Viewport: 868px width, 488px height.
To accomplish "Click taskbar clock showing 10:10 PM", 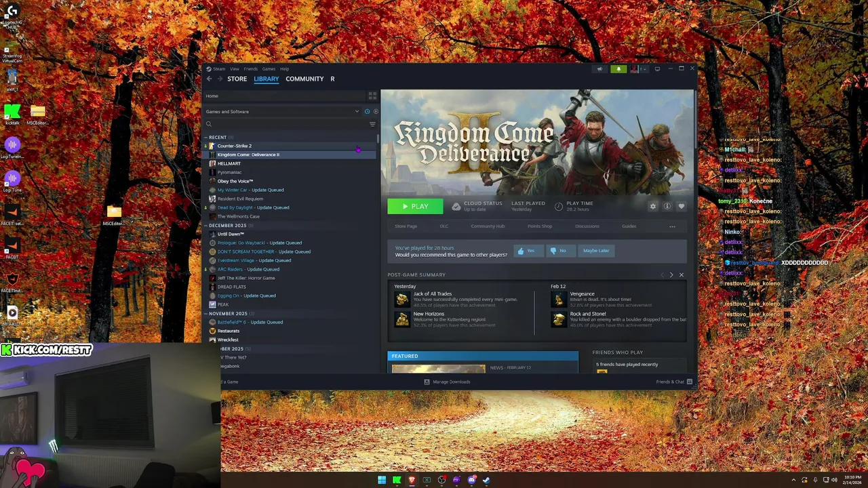I will 852,480.
